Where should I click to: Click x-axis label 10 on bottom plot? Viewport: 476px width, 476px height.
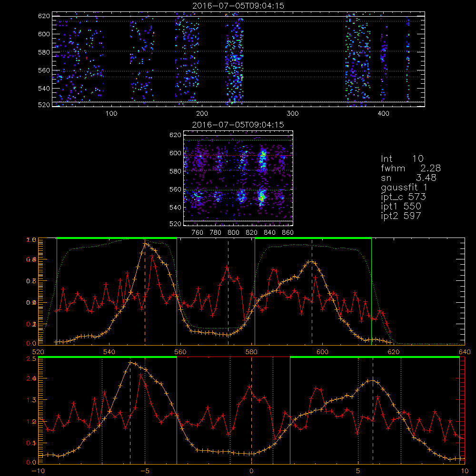pos(465,471)
